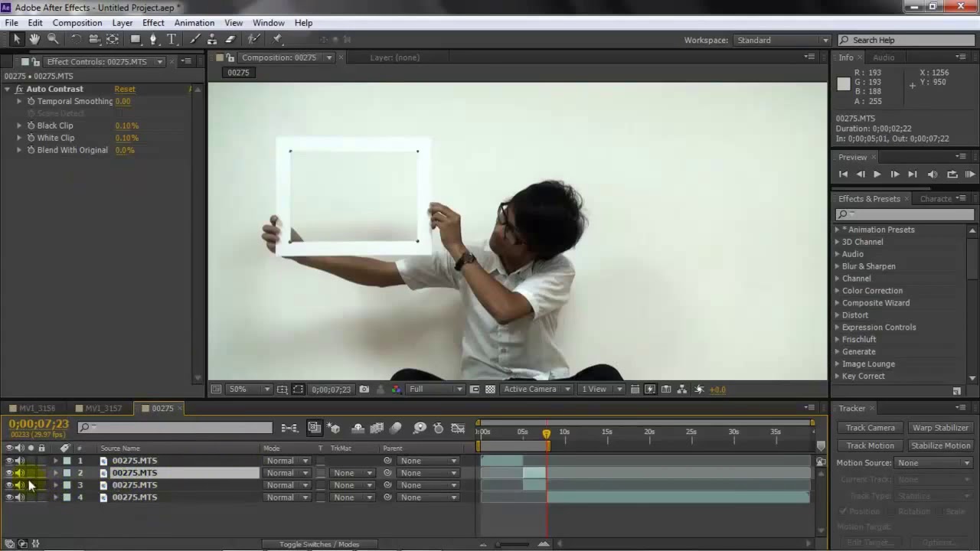Select the Puppet Pin tool

pos(277,40)
